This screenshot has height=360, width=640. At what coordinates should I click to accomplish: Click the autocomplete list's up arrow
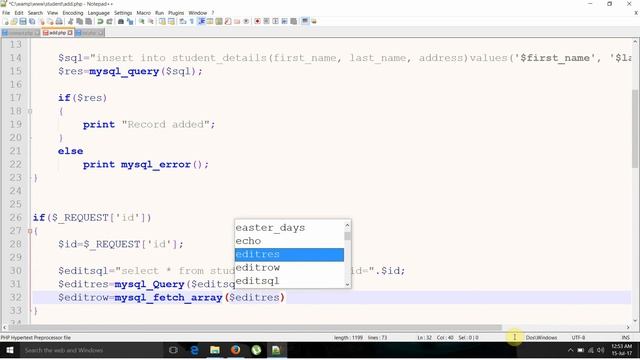tap(347, 225)
